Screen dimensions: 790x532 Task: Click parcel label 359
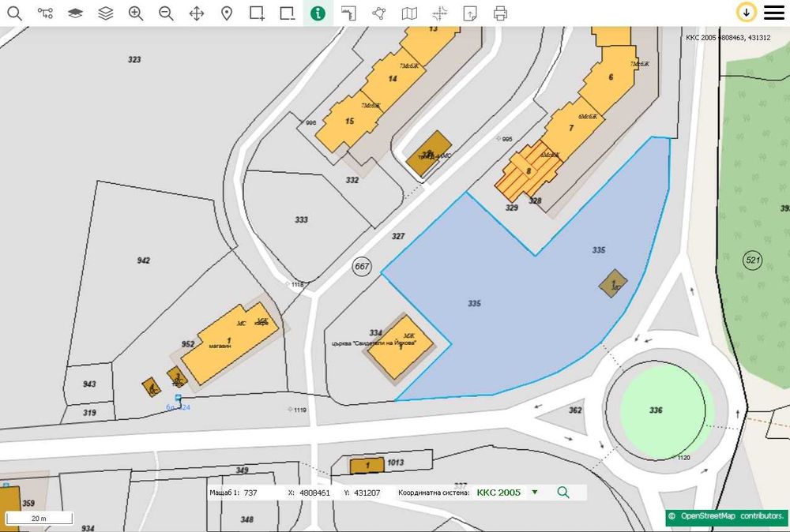point(28,503)
